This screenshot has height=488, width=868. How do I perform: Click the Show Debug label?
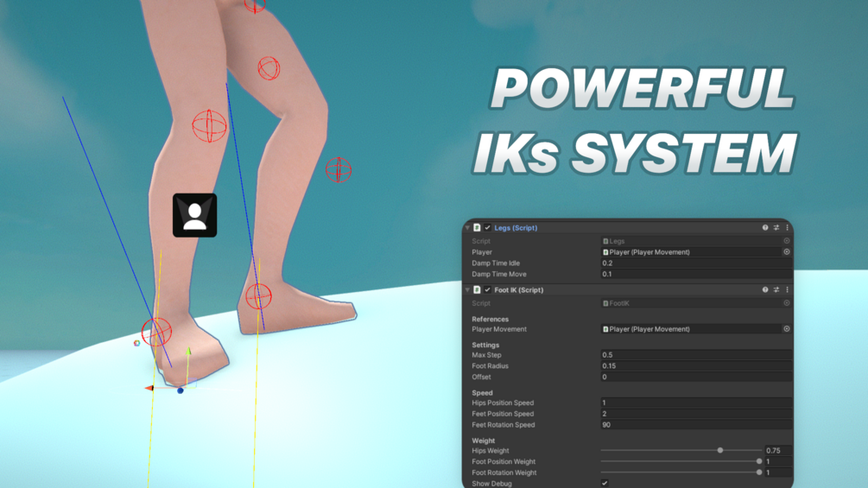click(x=491, y=484)
